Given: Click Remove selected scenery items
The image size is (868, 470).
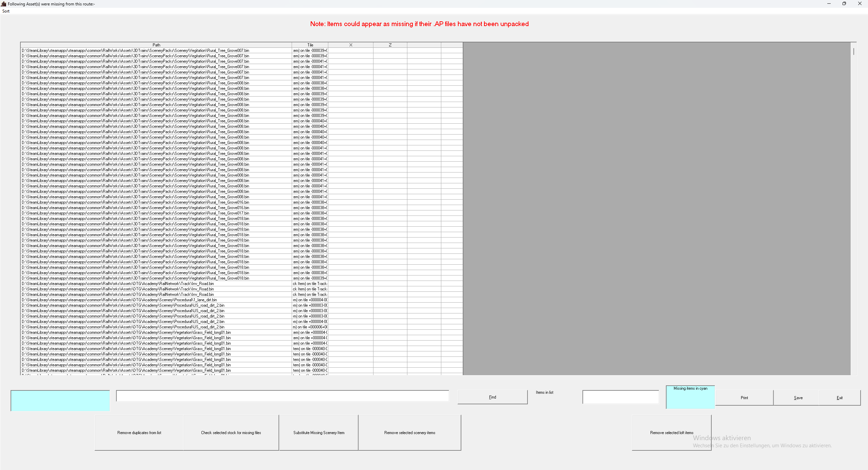Looking at the screenshot, I should pos(409,433).
